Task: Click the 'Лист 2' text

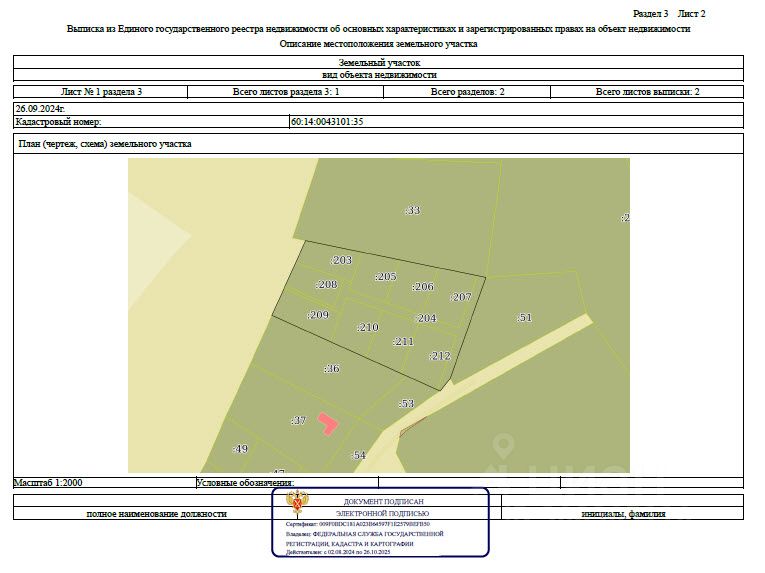Action: click(691, 14)
